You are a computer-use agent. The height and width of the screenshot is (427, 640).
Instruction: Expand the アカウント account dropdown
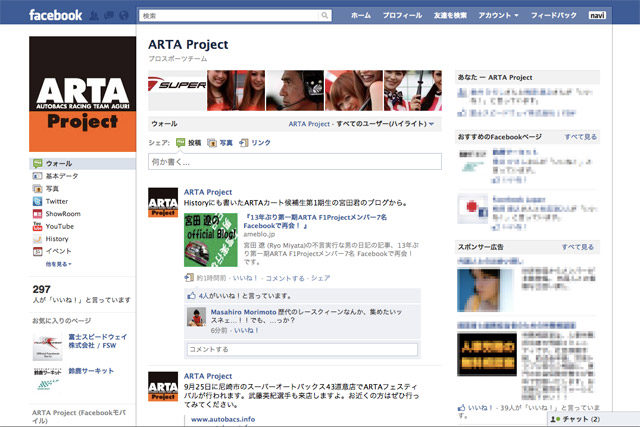tap(498, 16)
